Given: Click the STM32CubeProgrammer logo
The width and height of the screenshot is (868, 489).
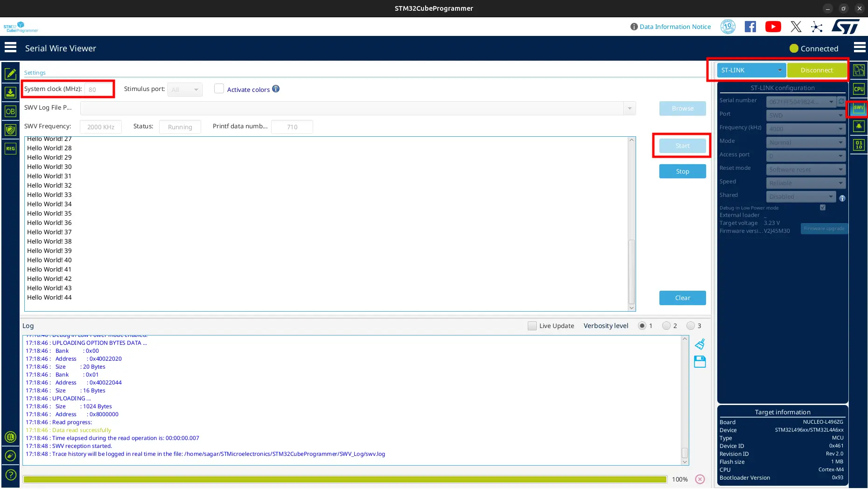Looking at the screenshot, I should (x=21, y=27).
